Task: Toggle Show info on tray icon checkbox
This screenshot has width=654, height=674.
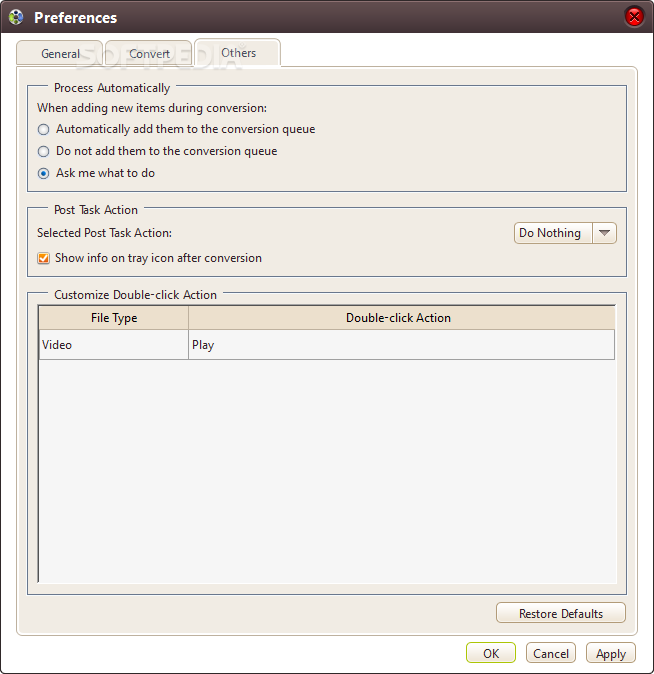Action: [x=43, y=258]
